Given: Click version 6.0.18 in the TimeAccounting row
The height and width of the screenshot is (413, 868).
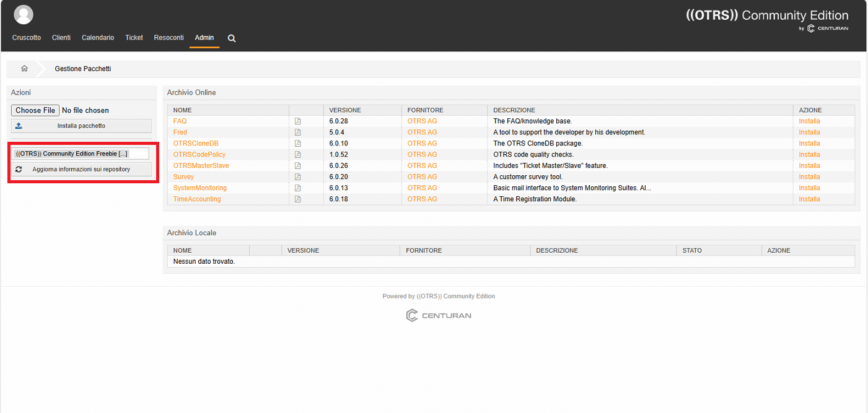Looking at the screenshot, I should [x=339, y=199].
